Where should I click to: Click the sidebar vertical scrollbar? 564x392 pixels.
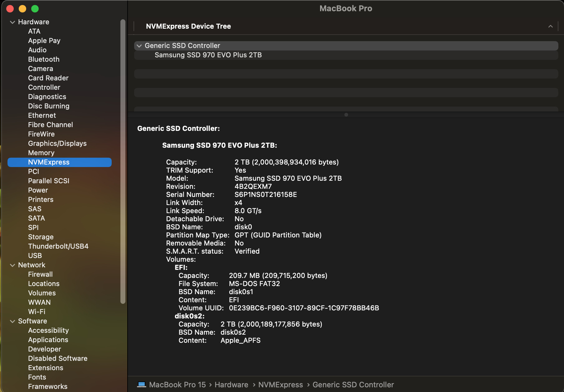123,161
